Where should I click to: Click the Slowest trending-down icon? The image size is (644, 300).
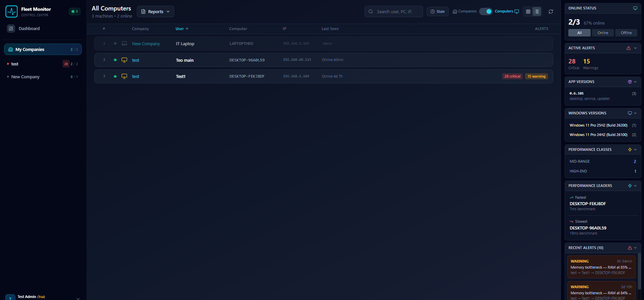(x=572, y=221)
